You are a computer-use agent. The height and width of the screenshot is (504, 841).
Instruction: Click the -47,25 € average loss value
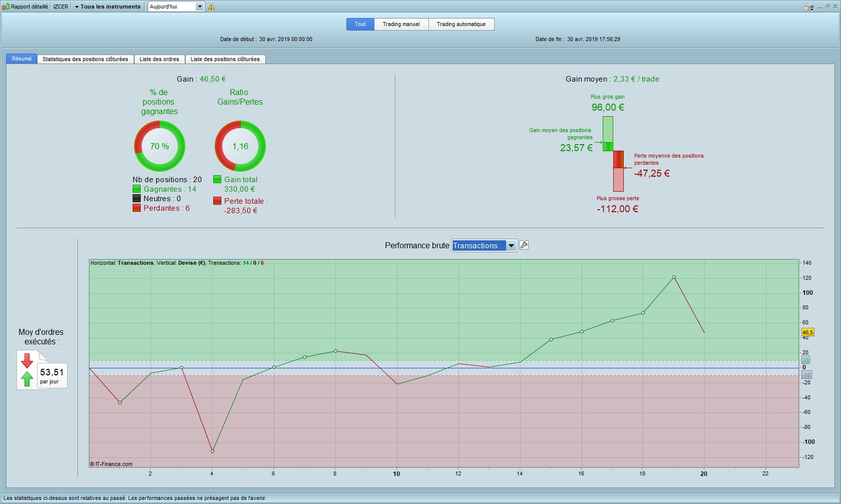coord(652,173)
